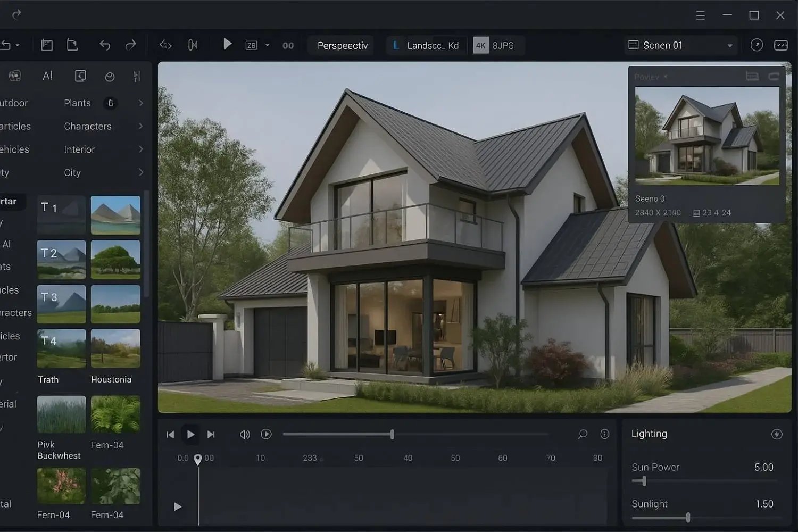
Task: Select the mirror/flip icon in the toolbar
Action: (x=193, y=45)
